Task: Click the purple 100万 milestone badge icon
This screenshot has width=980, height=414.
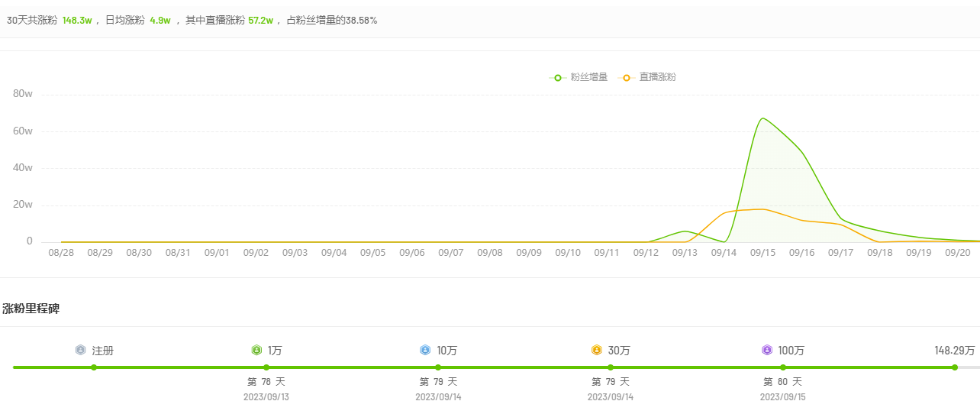Action: coord(767,351)
